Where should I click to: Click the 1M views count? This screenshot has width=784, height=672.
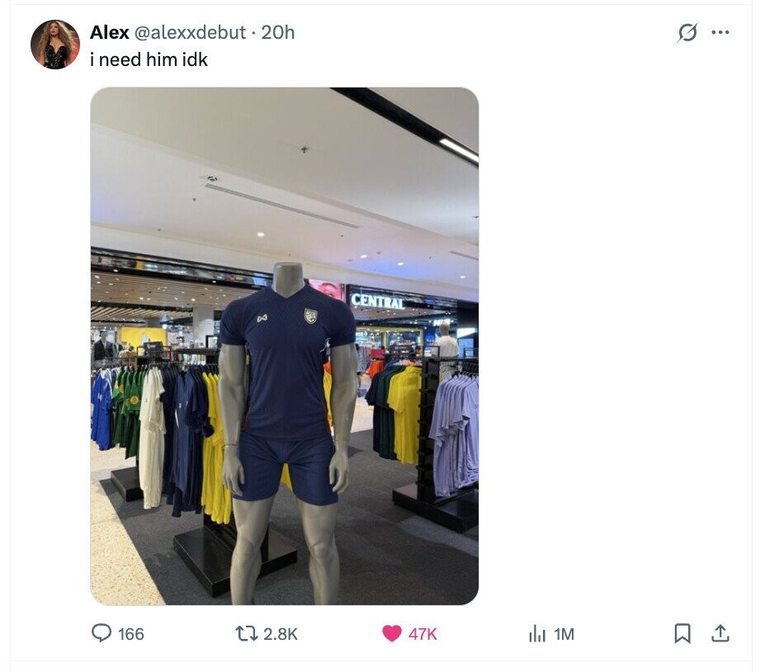point(564,634)
